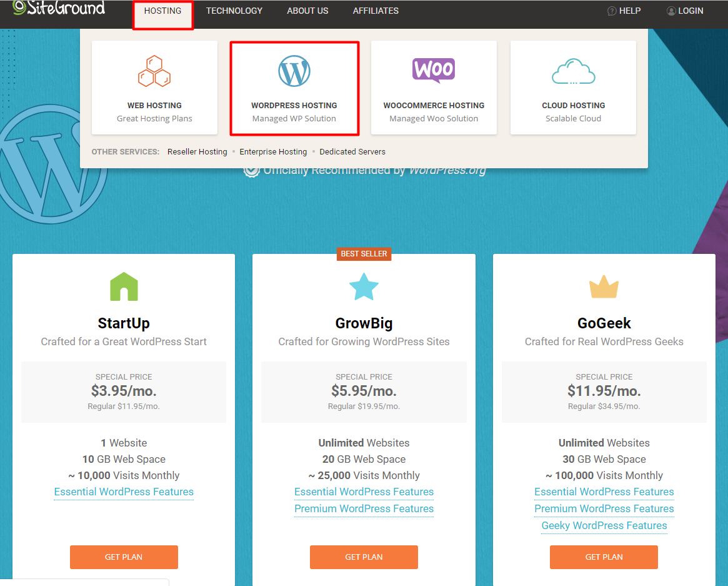Select CLOUD HOSTING title text
Viewport: 728px width, 586px height.
click(x=574, y=106)
